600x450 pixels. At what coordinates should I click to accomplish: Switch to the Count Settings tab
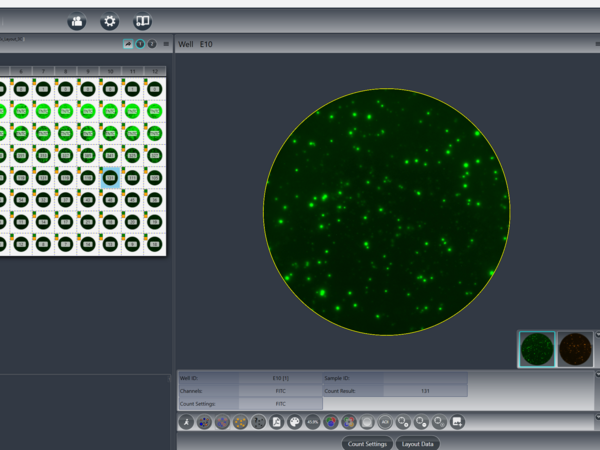pos(366,443)
